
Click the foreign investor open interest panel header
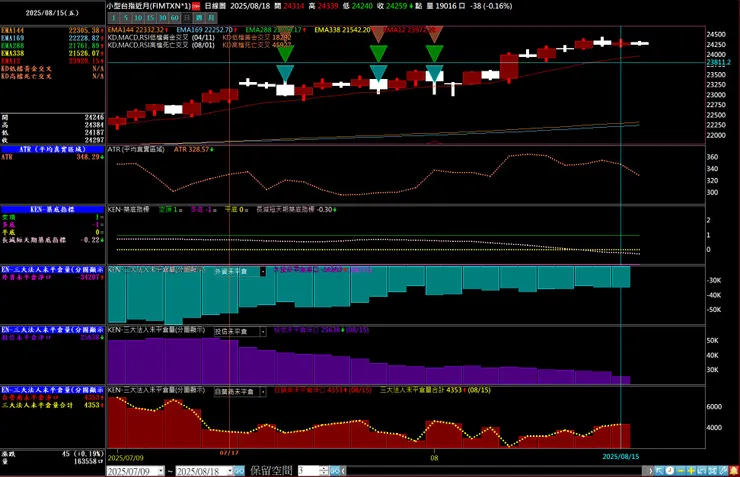click(52, 269)
